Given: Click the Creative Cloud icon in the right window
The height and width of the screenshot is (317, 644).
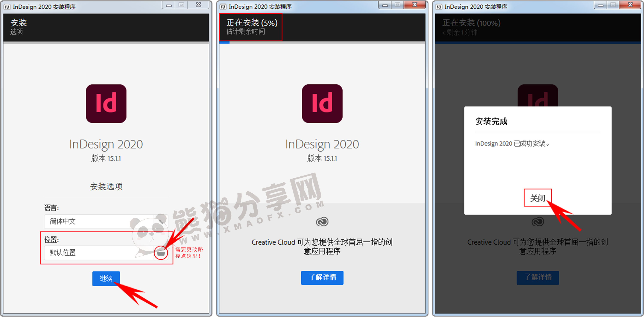Looking at the screenshot, I should (538, 221).
